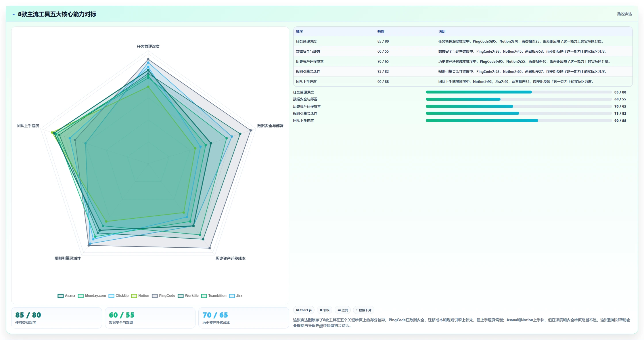644x340 pixels.
Task: Click the 90 / 88 table cell
Action: click(383, 82)
